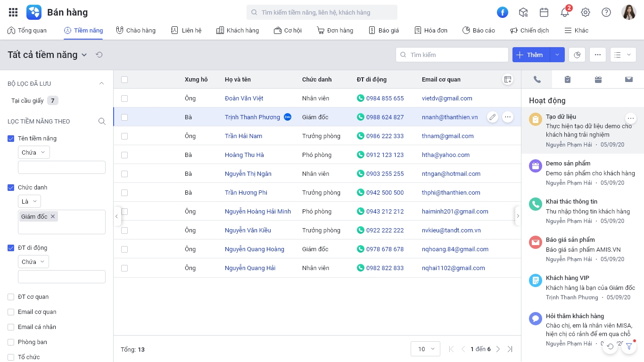The image size is (644, 362).
Task: Click the Thêm button
Action: [x=531, y=55]
